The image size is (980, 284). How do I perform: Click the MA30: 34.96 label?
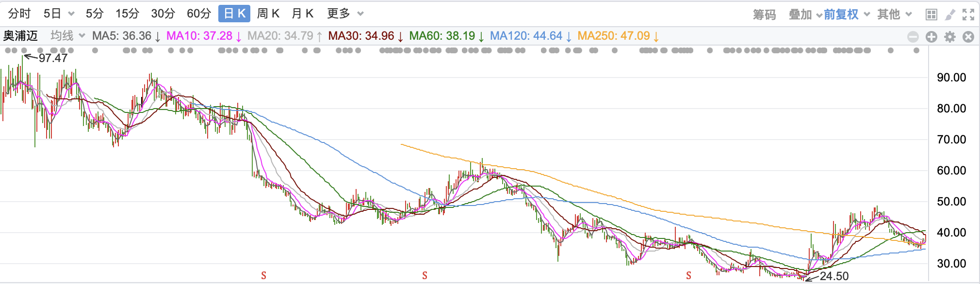pyautogui.click(x=366, y=36)
